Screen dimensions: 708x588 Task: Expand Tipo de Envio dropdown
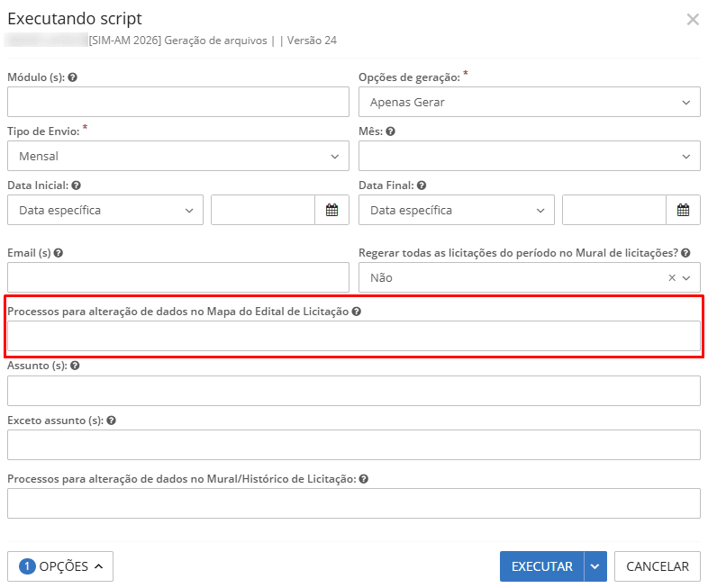177,156
